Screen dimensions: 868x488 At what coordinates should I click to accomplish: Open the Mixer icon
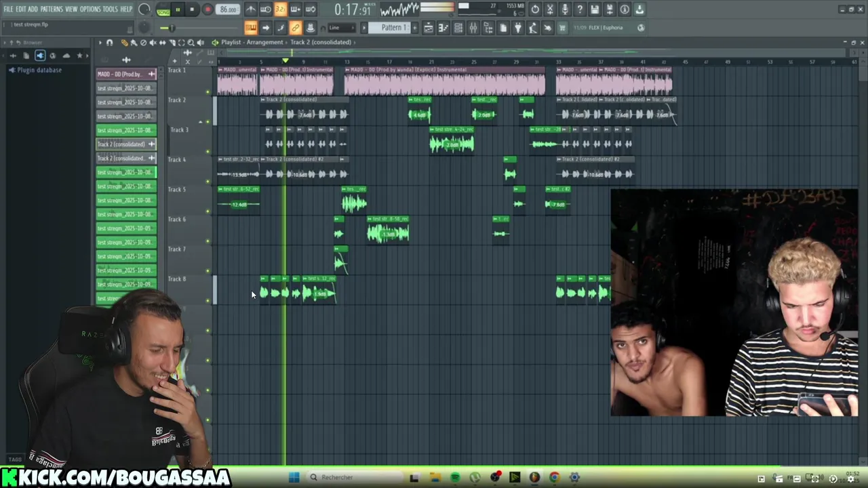[473, 28]
